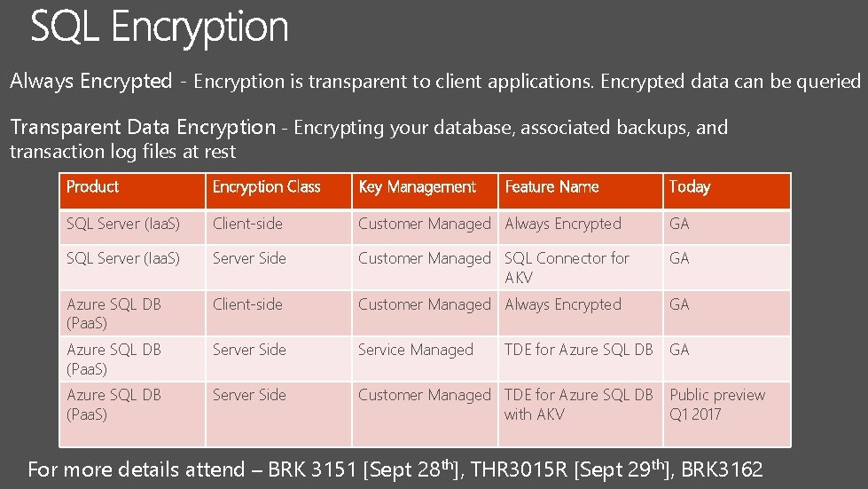This screenshot has height=489, width=868.
Task: Click the BRK3162 session reference
Action: [722, 469]
